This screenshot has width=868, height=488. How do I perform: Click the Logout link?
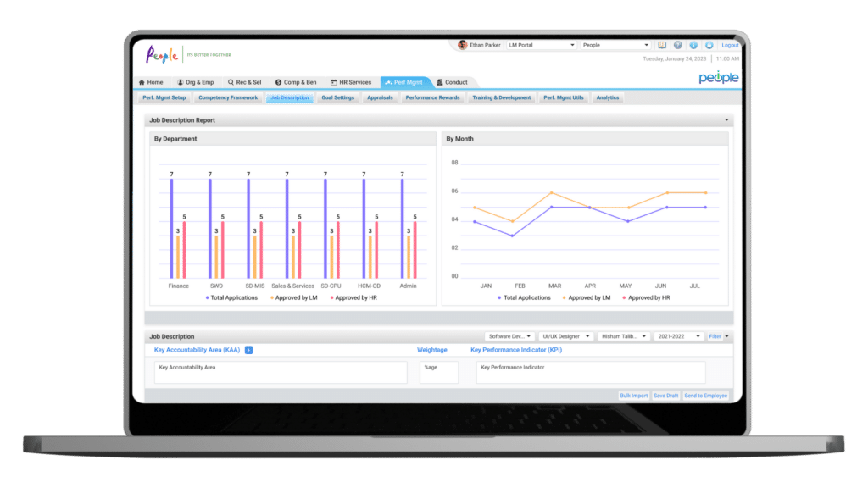729,45
